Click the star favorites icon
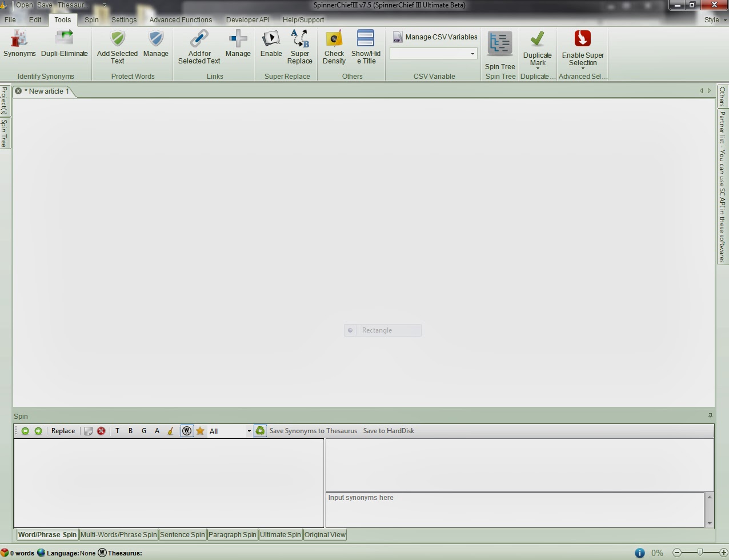This screenshot has height=560, width=729. coord(200,431)
